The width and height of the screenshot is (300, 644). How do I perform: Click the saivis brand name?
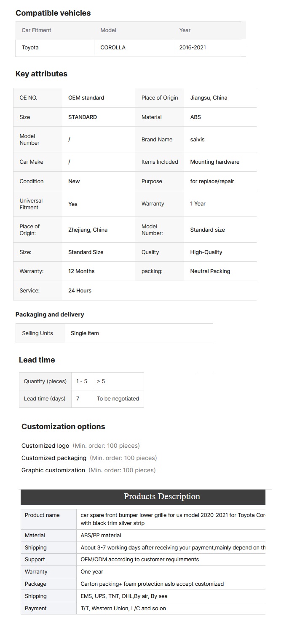click(197, 139)
